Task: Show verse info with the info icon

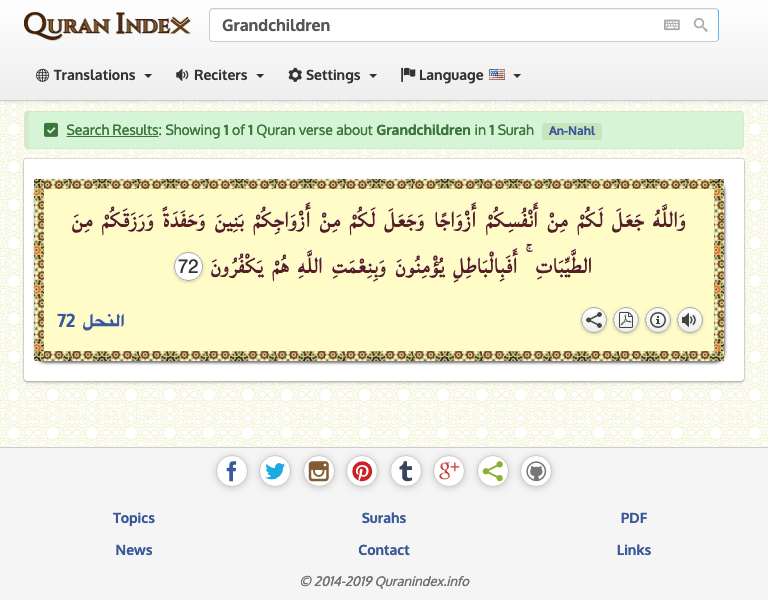Action: [658, 320]
